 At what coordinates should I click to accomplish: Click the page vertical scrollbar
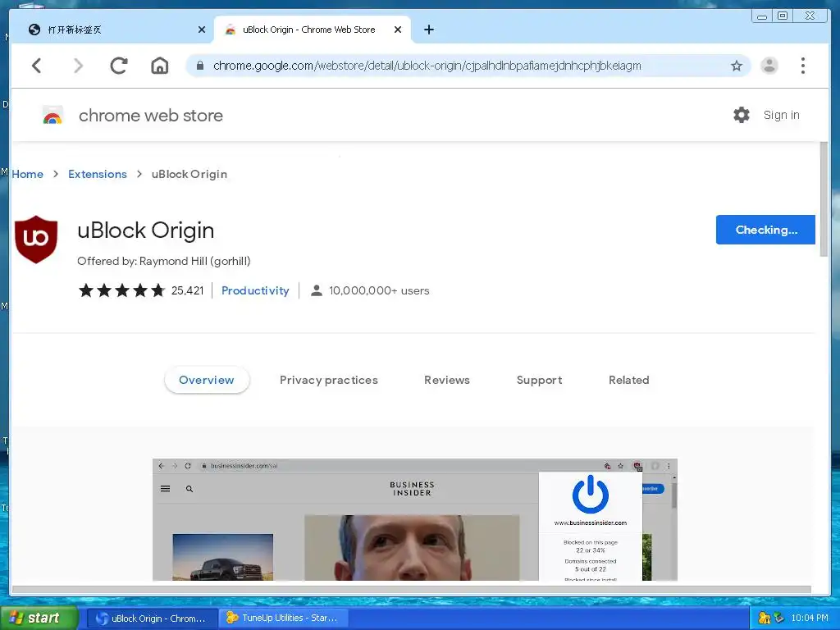(x=824, y=200)
